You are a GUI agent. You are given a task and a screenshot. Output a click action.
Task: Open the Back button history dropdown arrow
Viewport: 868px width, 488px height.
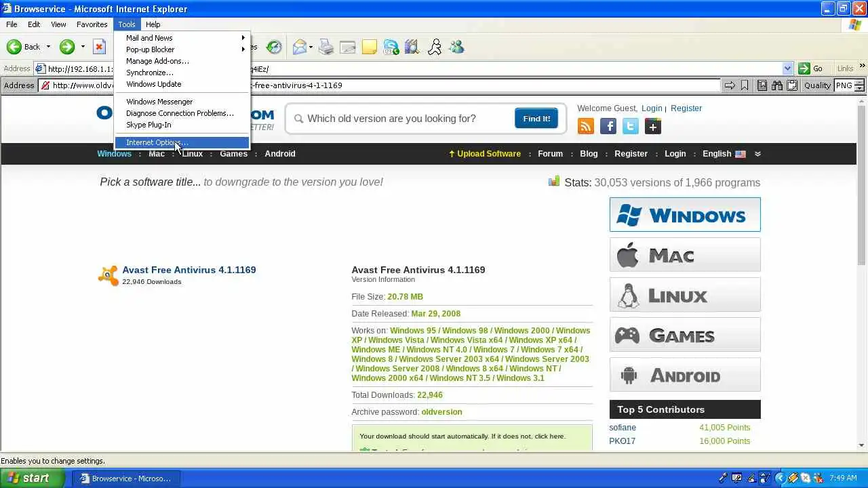[x=48, y=47]
